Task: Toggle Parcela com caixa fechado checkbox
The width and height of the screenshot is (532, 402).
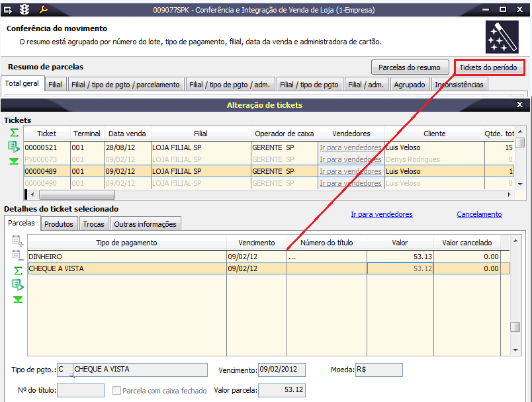Action: 116,391
